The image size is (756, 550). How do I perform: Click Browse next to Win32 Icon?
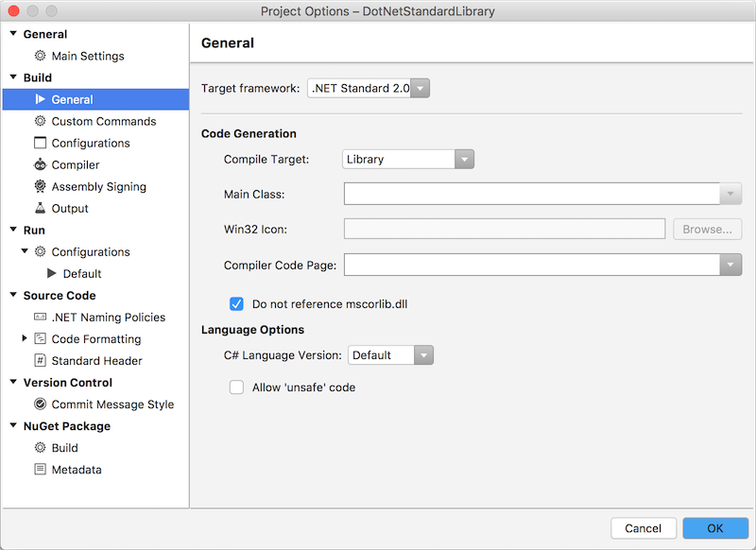tap(707, 229)
